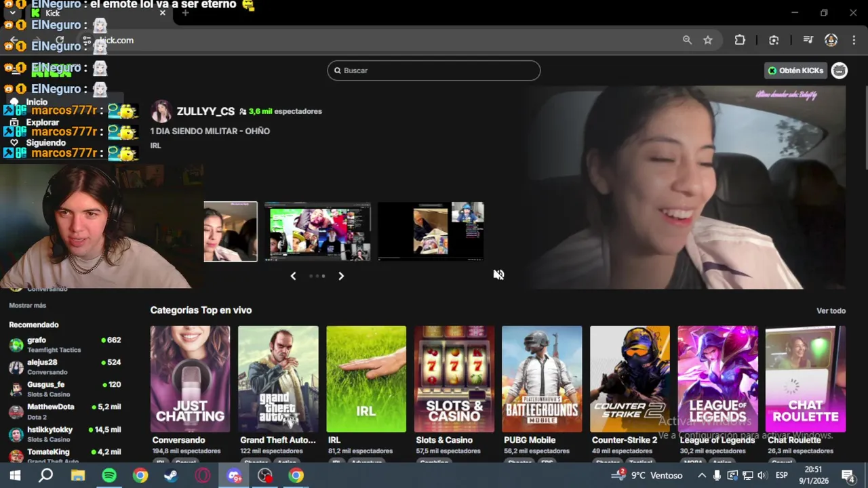Click the MatthewDota channel avatar icon
This screenshot has height=488, width=868.
pyautogui.click(x=16, y=412)
